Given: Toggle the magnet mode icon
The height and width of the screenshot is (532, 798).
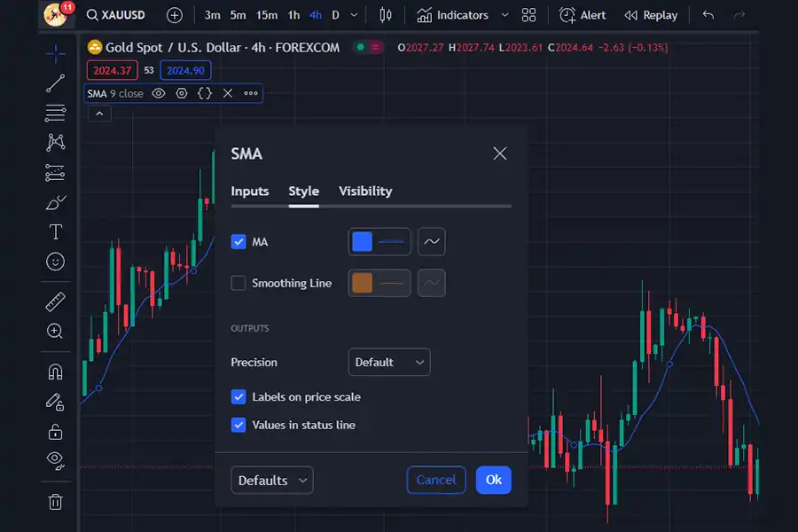Looking at the screenshot, I should (x=55, y=372).
